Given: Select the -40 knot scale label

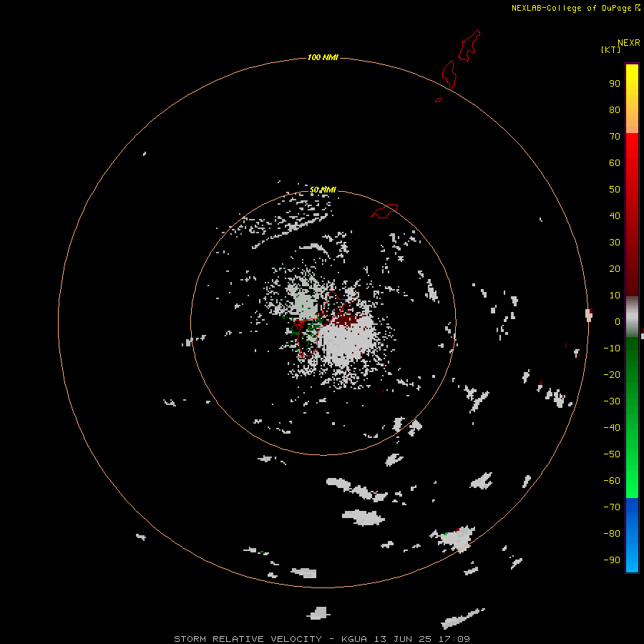Looking at the screenshot, I should pyautogui.click(x=612, y=428).
